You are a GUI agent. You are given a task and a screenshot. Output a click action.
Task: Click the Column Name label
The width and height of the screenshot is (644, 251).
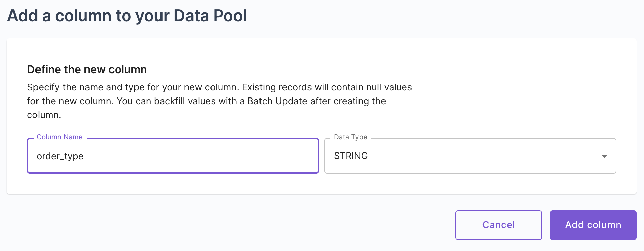[x=59, y=137]
